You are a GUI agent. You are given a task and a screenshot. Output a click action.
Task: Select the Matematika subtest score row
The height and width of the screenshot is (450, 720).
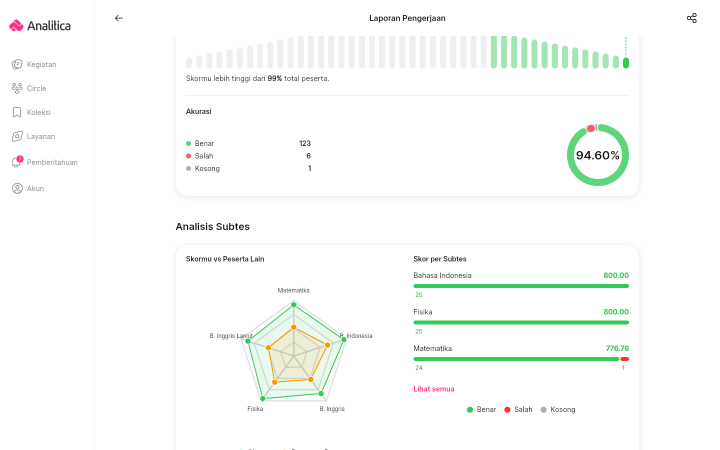click(x=521, y=358)
